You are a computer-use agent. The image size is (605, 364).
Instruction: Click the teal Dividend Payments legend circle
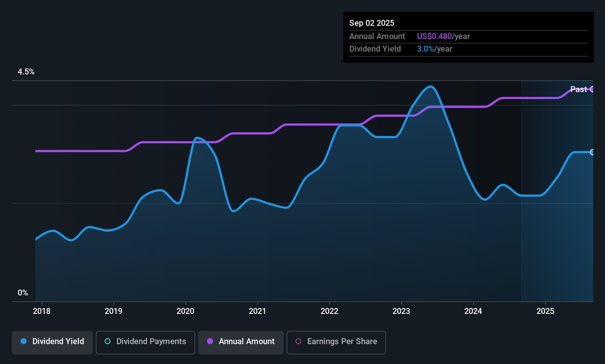click(108, 341)
